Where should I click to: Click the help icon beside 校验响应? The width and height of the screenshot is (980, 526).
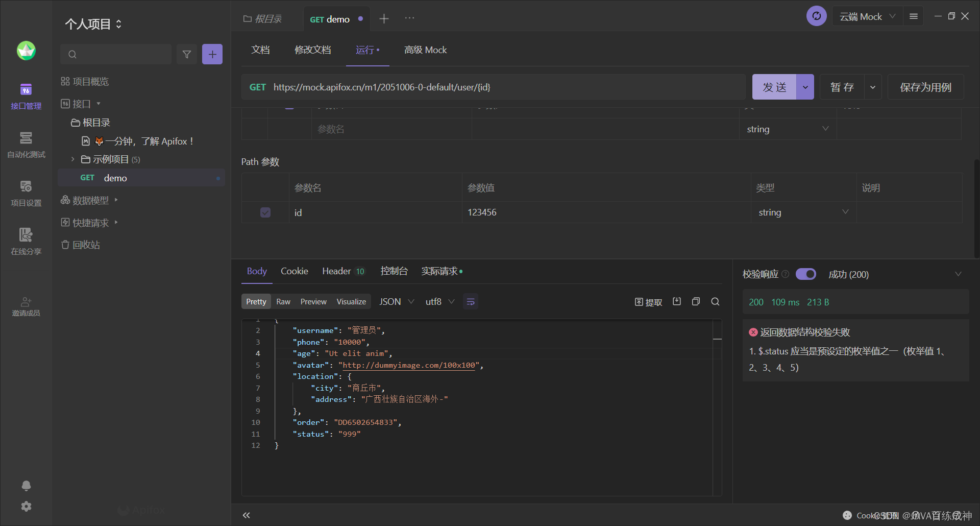pyautogui.click(x=786, y=274)
